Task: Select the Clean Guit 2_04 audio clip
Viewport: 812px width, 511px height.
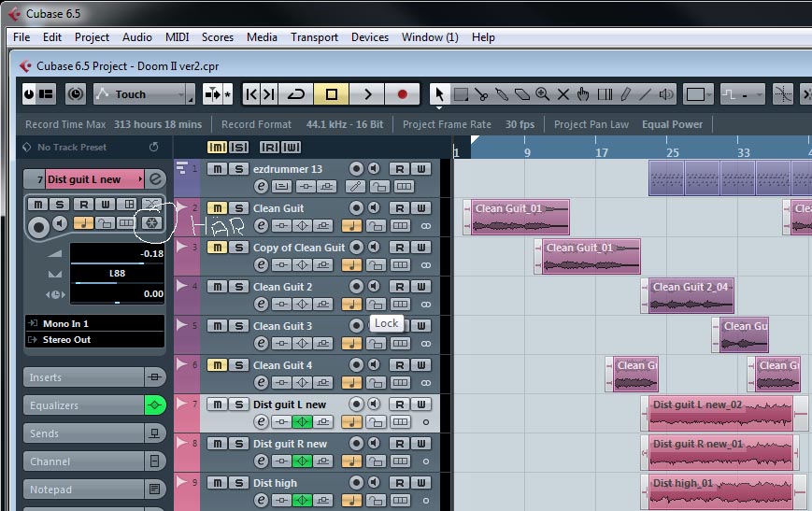Action: coord(691,295)
